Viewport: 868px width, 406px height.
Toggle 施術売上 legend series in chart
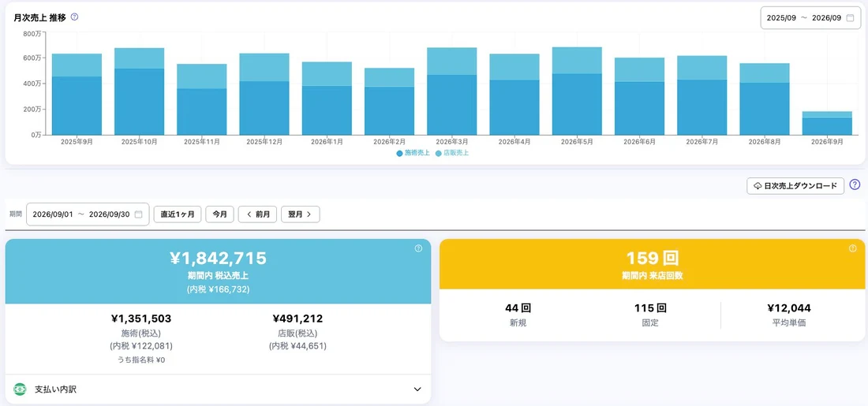pos(413,153)
